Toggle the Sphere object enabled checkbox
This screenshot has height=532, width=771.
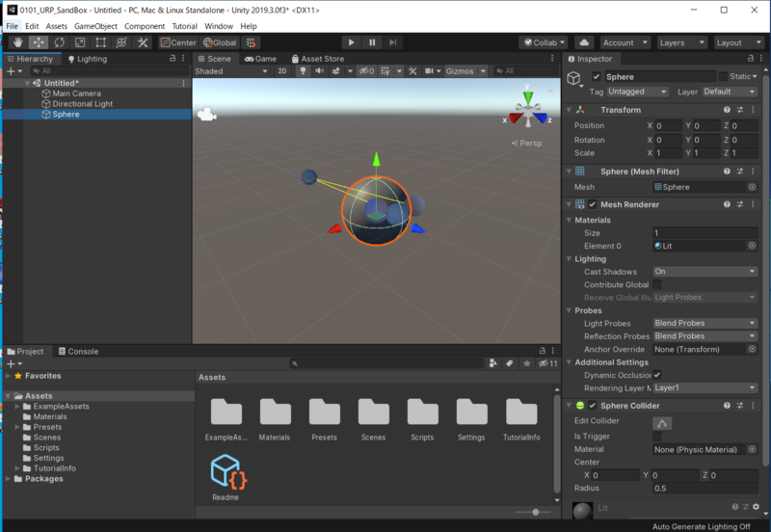coord(597,77)
